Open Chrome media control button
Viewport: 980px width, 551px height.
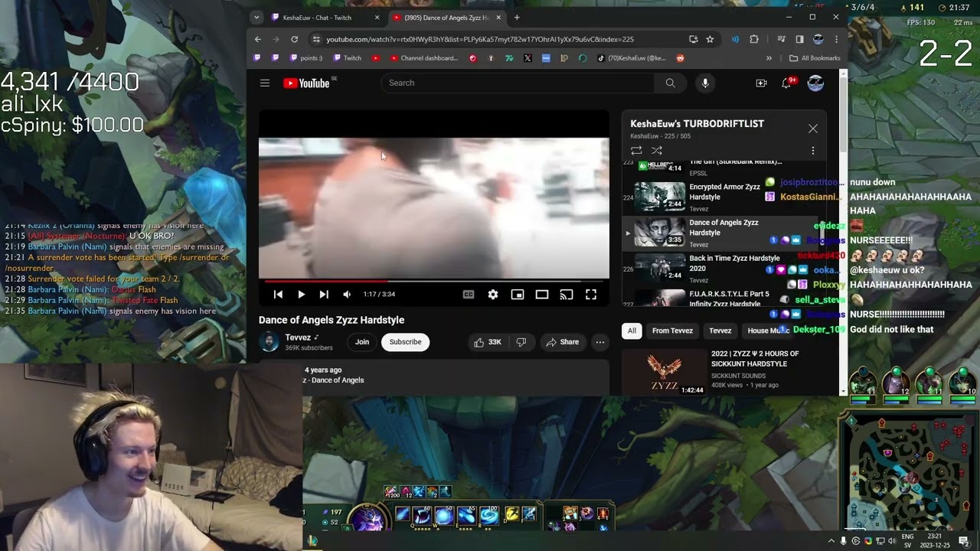pyautogui.click(x=781, y=39)
